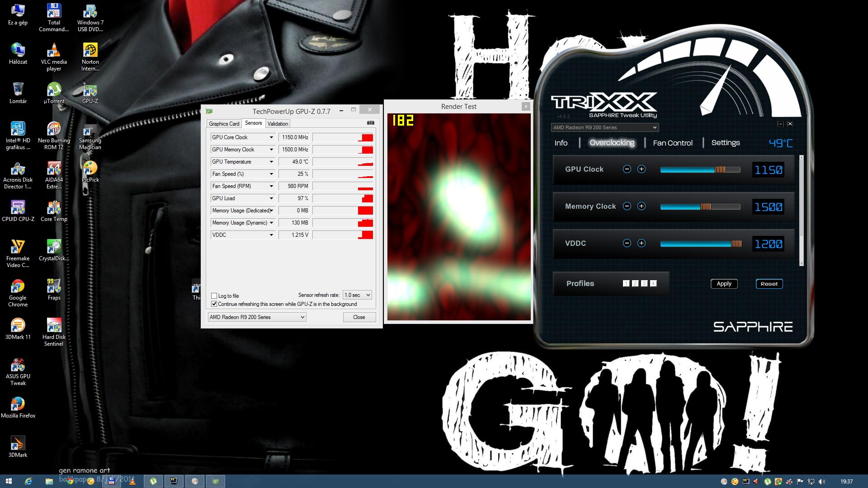Launch CPUID CPU-Z from desktop
This screenshot has width=868, height=488.
point(18,211)
